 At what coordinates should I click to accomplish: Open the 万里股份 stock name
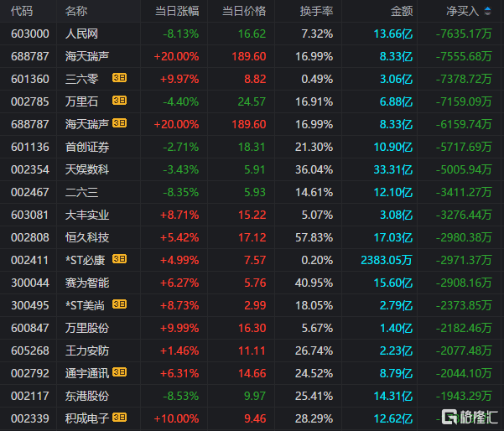pyautogui.click(x=87, y=328)
